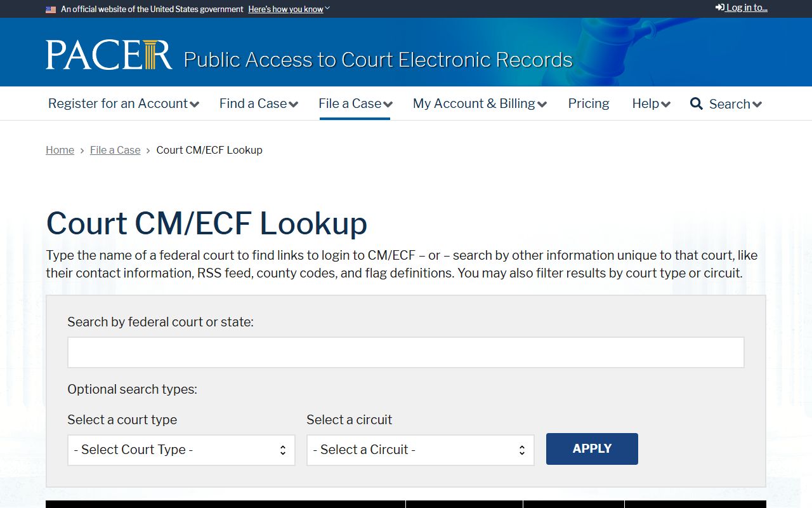Open Register for an Account menu
This screenshot has width=812, height=508.
[124, 104]
